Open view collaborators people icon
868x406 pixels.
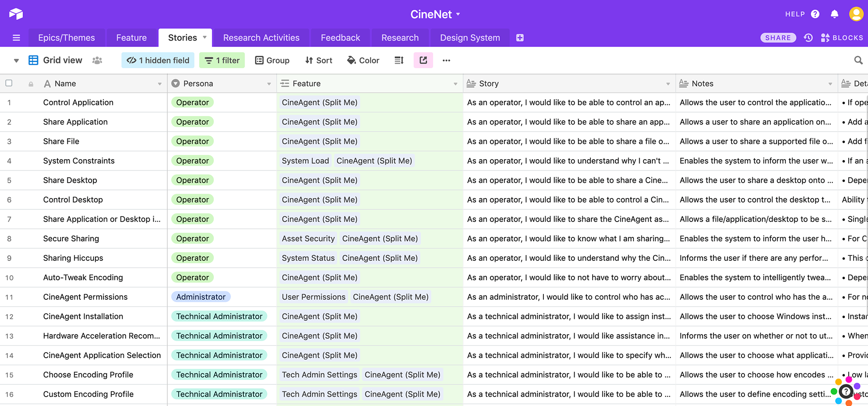click(x=97, y=60)
